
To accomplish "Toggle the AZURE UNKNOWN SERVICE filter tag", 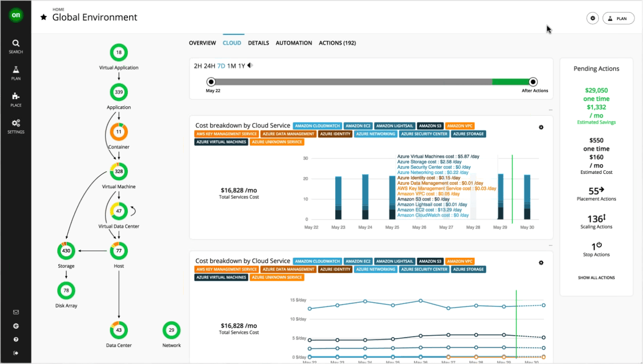I will [x=277, y=142].
